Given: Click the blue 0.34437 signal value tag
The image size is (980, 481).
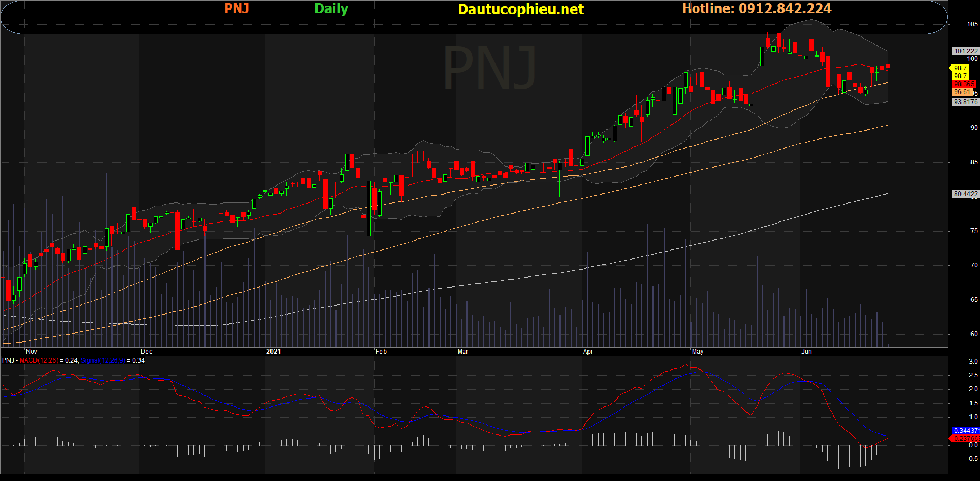Looking at the screenshot, I should point(965,431).
